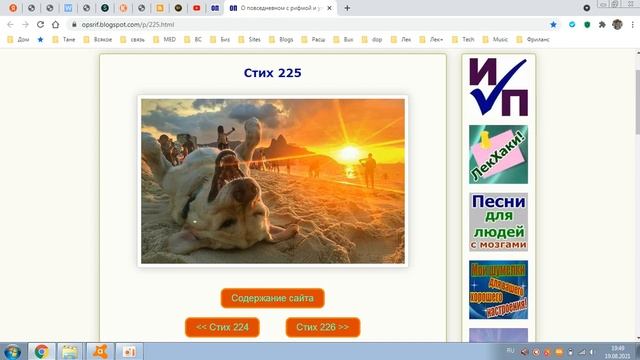This screenshot has height=360, width=640.
Task: Open the связь bookmarks folder
Action: pyautogui.click(x=133, y=40)
